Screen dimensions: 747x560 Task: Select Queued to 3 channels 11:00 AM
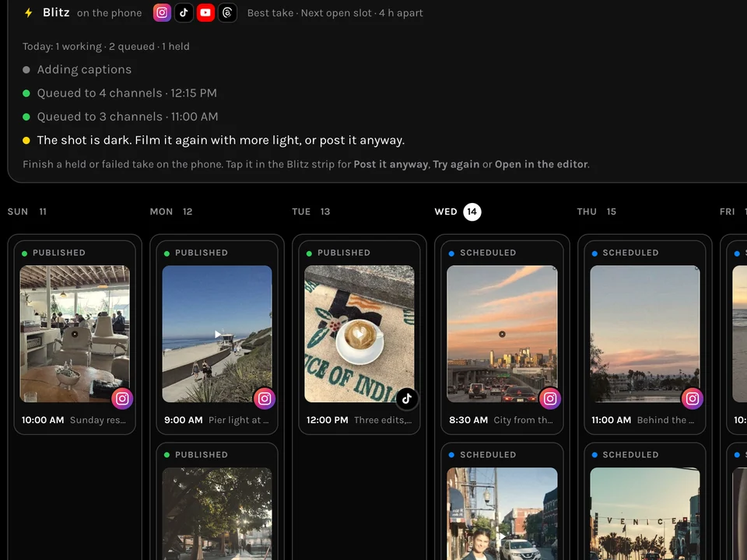(x=121, y=117)
